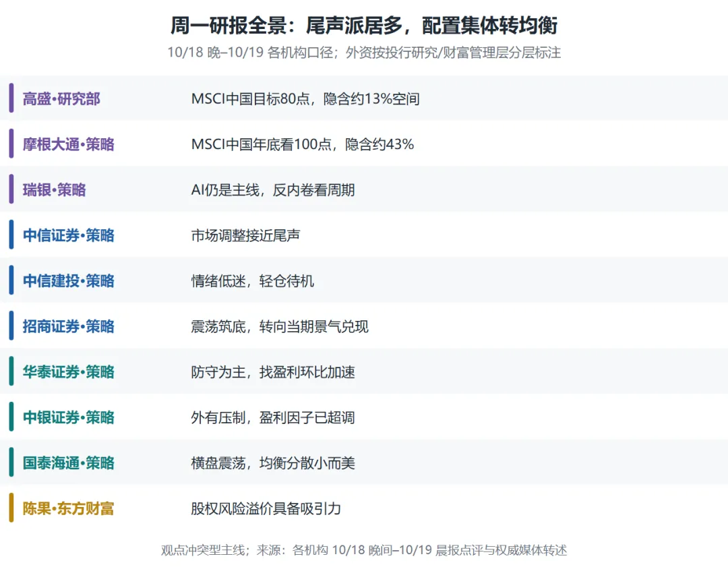Select the 国泰海通•策略 label
Viewport: 728px width, 569px height.
pos(68,463)
